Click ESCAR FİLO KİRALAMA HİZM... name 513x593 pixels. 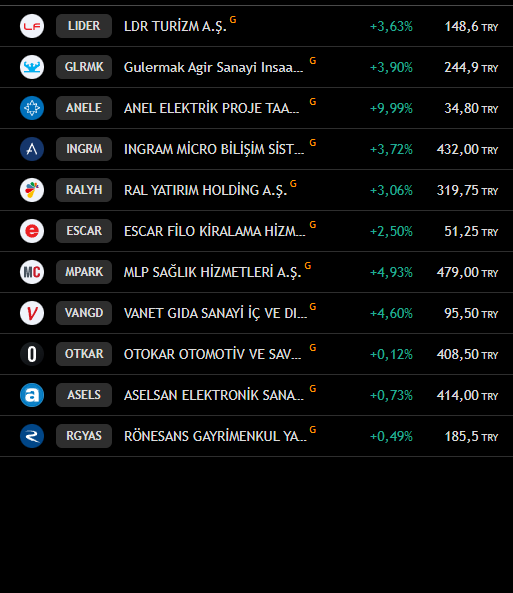tap(215, 231)
